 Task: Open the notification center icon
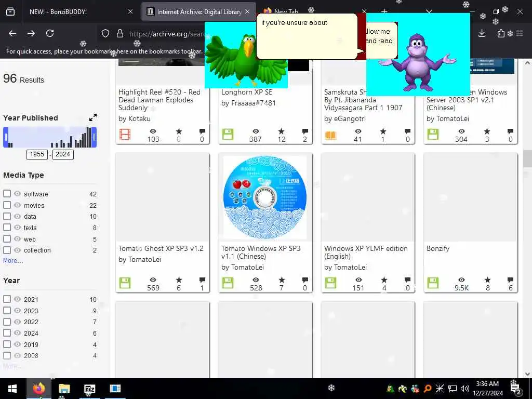pos(515,389)
